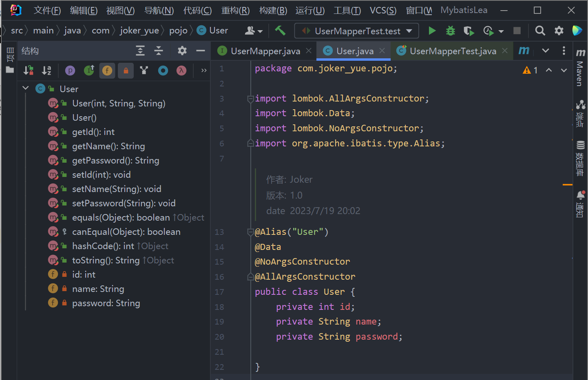Click the Build Project hammer icon
The image size is (588, 380).
[280, 31]
